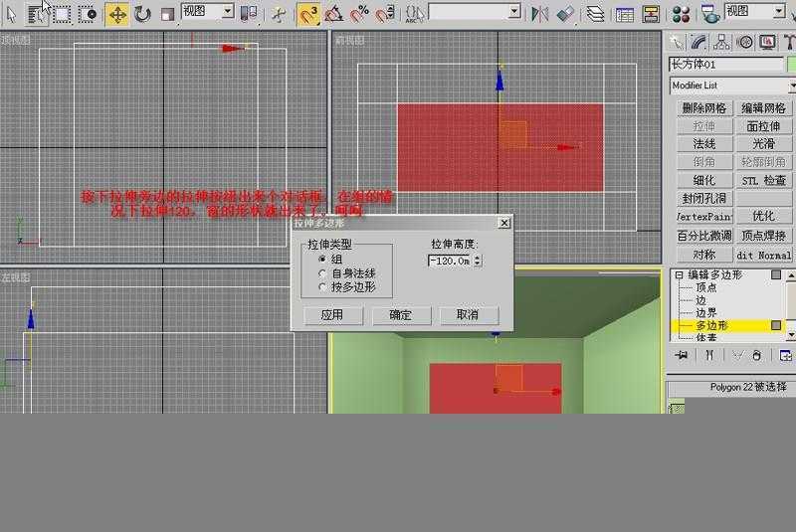Click the Select and Manipulate icon
This screenshot has width=796, height=532.
(278, 14)
